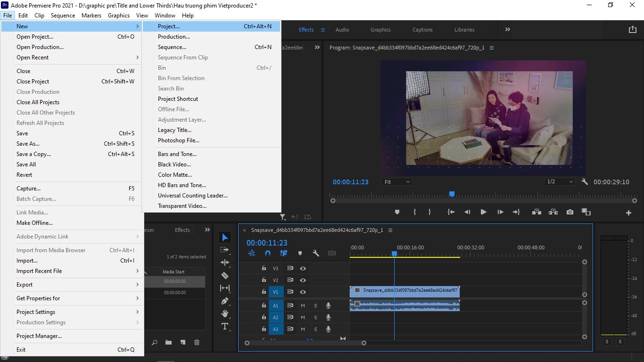Click the Export Frame camera icon

[570, 212]
